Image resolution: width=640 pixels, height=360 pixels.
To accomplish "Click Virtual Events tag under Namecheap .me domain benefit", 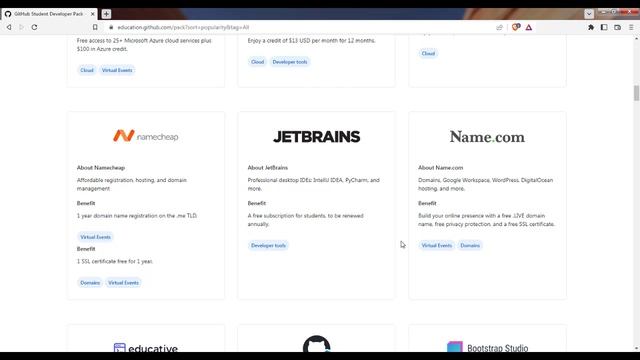I will tap(95, 237).
